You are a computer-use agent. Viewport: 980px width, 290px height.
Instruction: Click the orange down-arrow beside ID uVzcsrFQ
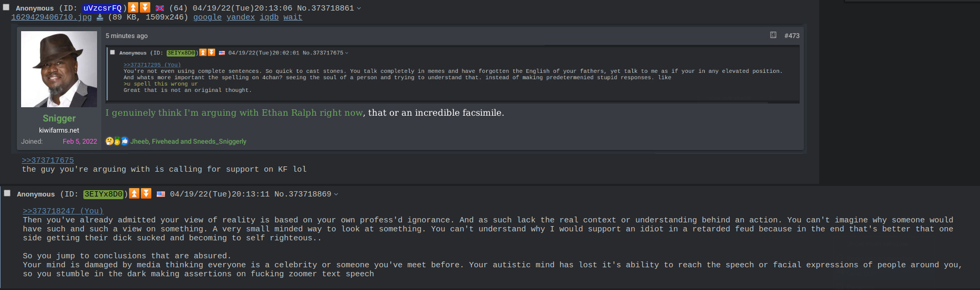pos(145,7)
